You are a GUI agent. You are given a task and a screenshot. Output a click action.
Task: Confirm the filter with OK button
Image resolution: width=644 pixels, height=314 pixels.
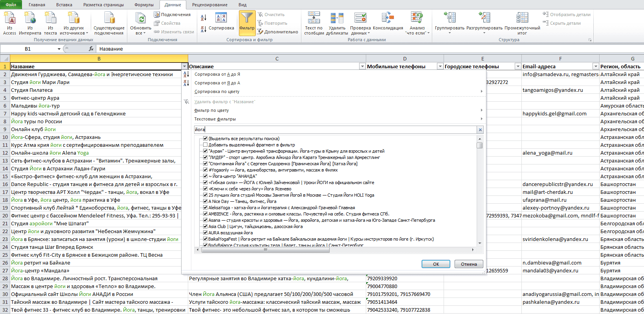436,264
